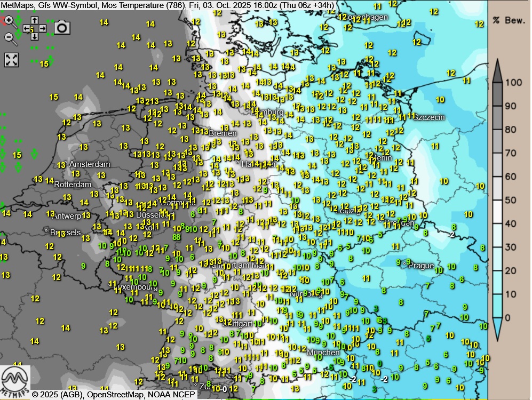Click the Rotterdam city label
Image resolution: width=532 pixels, height=400 pixels.
coord(73,185)
